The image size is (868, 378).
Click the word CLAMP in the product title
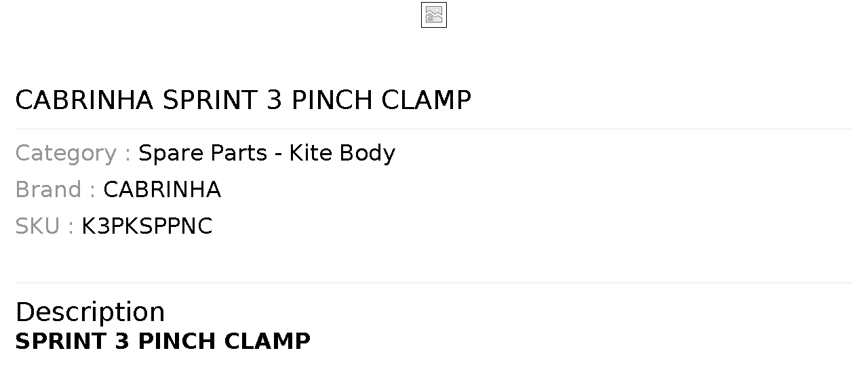pyautogui.click(x=426, y=100)
